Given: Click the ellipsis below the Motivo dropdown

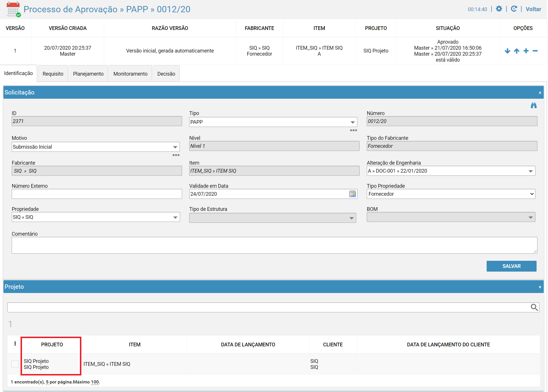Looking at the screenshot, I should coord(176,155).
